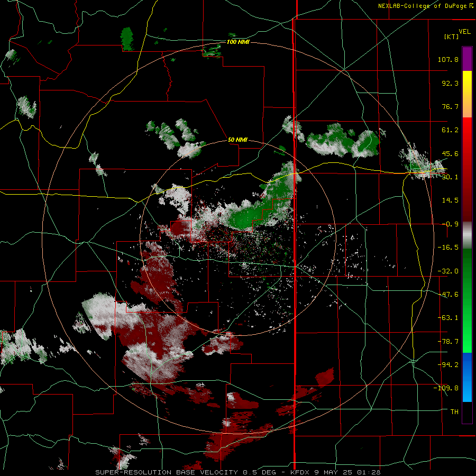The width and height of the screenshot is (476, 476).
Task: Click the -0.9 velocity scale value
Action: click(x=450, y=224)
